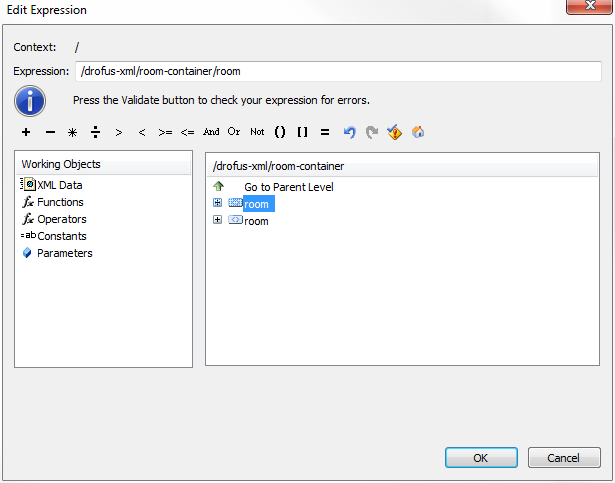Click the undo arrow icon
615x483 pixels.
click(x=349, y=132)
